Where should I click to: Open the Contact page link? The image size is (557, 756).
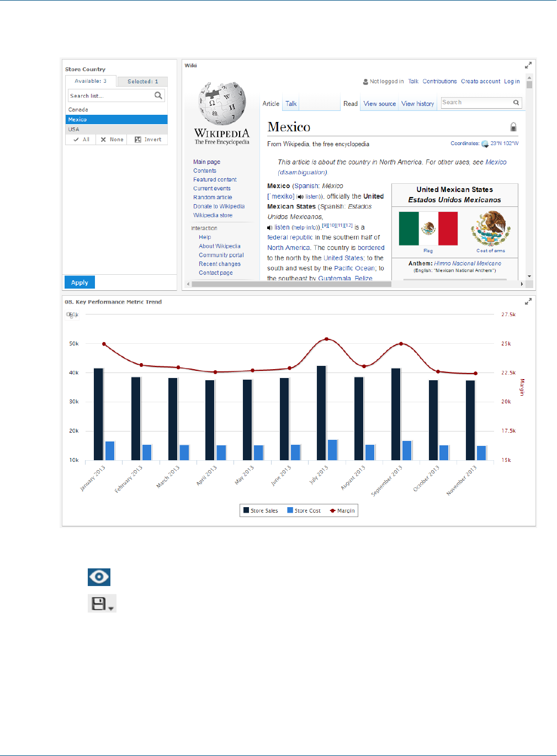(x=216, y=273)
